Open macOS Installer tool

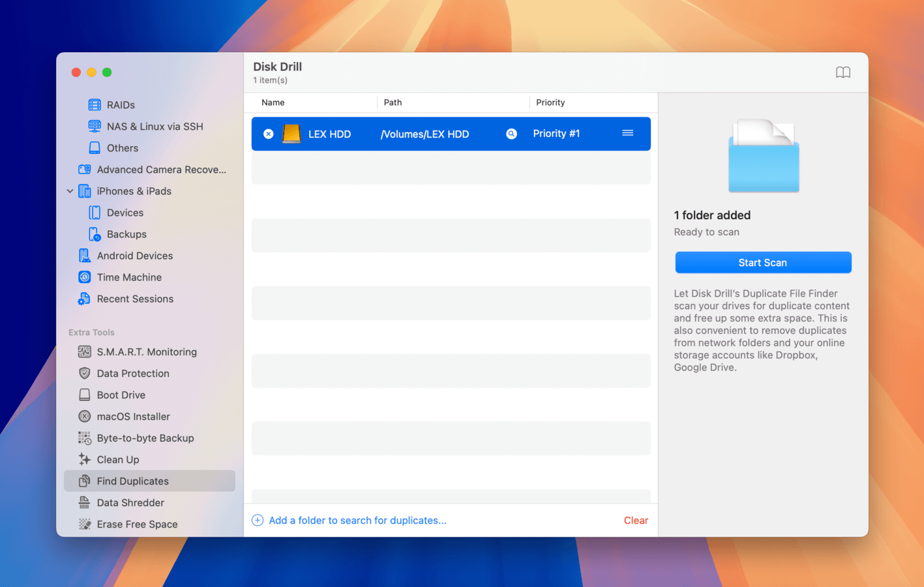click(134, 417)
